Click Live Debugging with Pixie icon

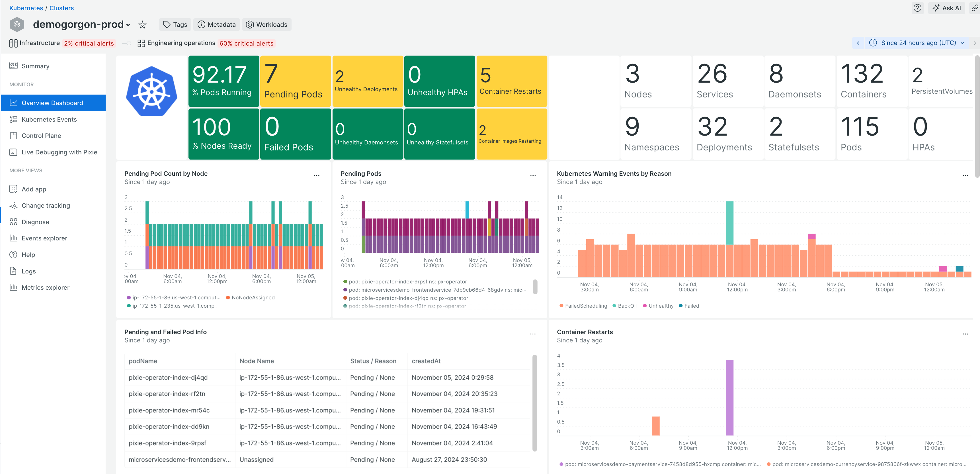pos(13,152)
